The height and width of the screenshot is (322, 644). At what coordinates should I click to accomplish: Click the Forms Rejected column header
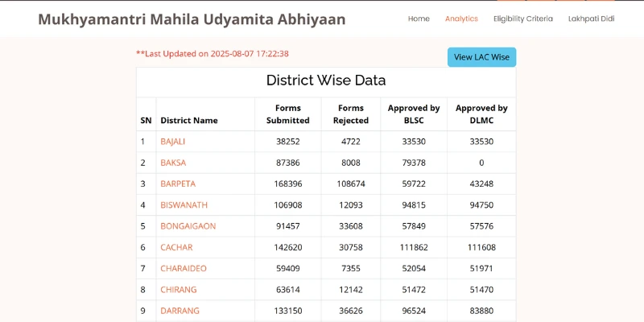(351, 114)
